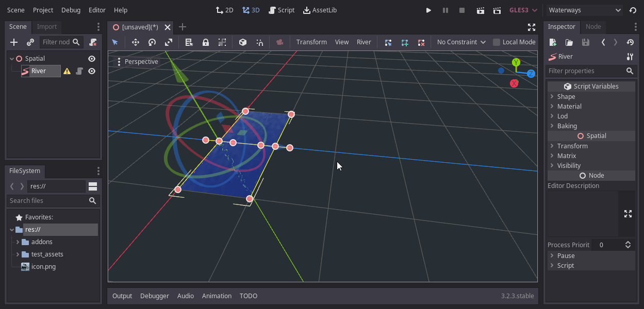Switch to the Node tab
The height and width of the screenshot is (309, 644).
pyautogui.click(x=593, y=27)
